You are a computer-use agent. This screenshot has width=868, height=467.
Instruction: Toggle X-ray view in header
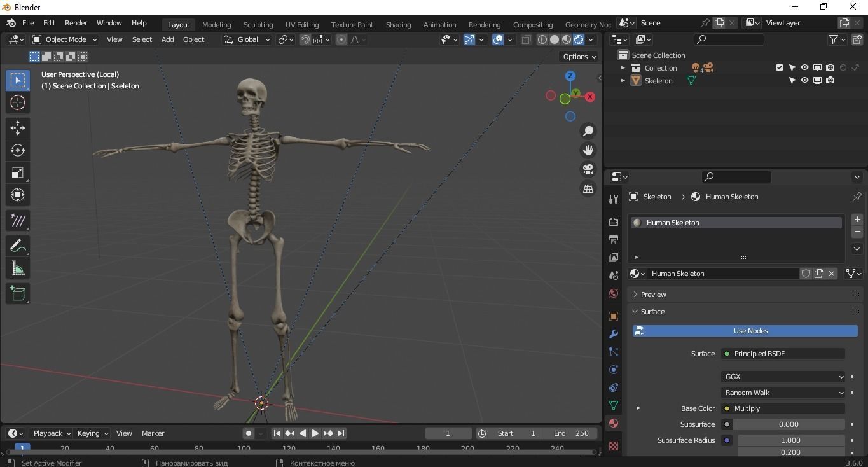point(526,39)
